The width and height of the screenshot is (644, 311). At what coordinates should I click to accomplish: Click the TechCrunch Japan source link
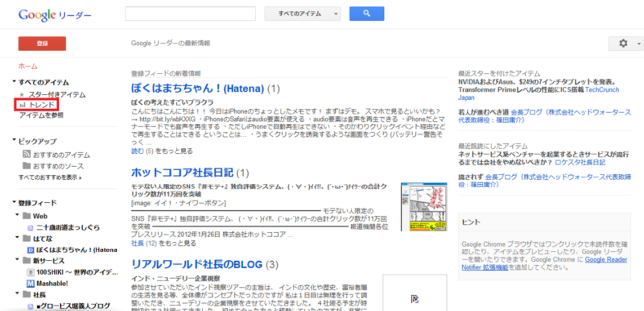pyautogui.click(x=538, y=94)
